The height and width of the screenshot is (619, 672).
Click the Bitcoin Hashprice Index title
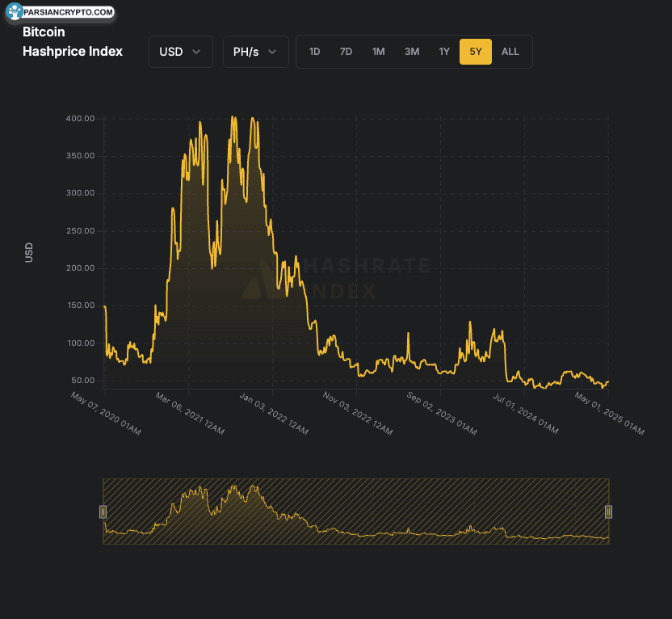point(73,42)
